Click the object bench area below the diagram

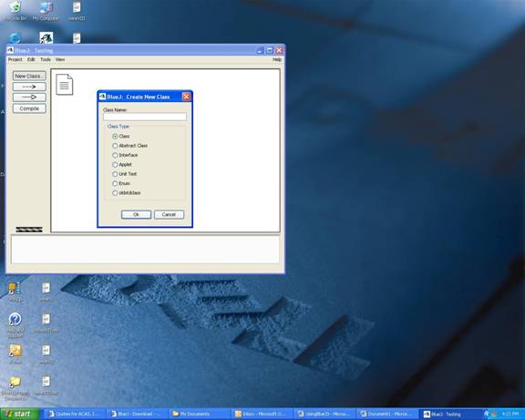(x=145, y=249)
